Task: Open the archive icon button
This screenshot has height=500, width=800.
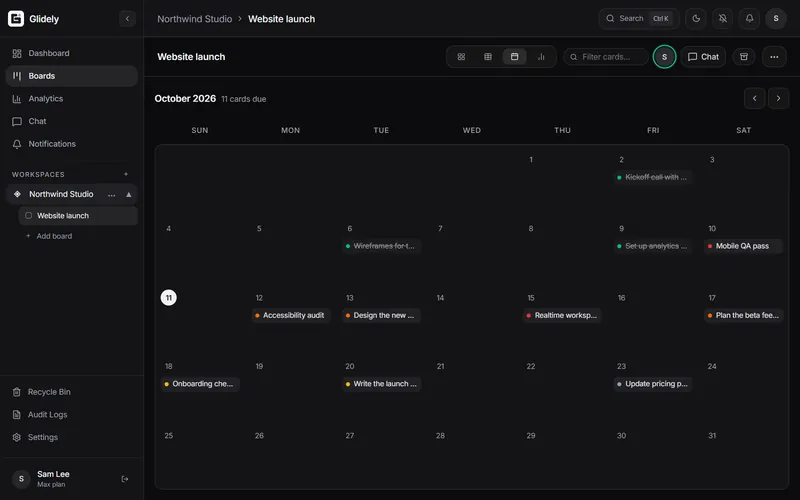Action: (744, 57)
